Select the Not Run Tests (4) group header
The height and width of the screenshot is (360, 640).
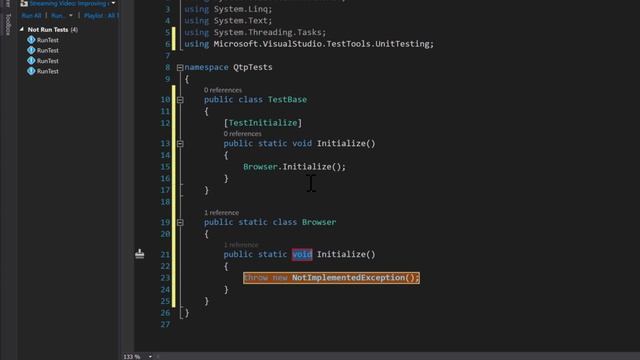(53, 29)
